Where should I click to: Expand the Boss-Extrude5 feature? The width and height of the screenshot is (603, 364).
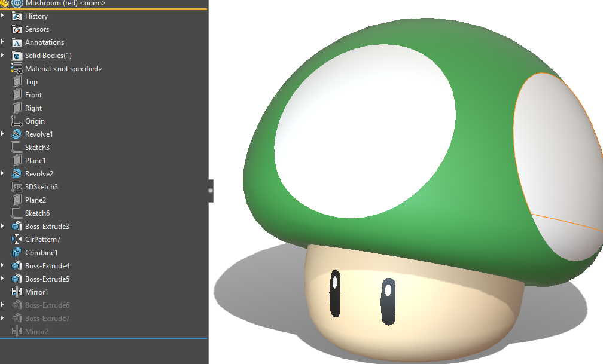(x=2, y=279)
